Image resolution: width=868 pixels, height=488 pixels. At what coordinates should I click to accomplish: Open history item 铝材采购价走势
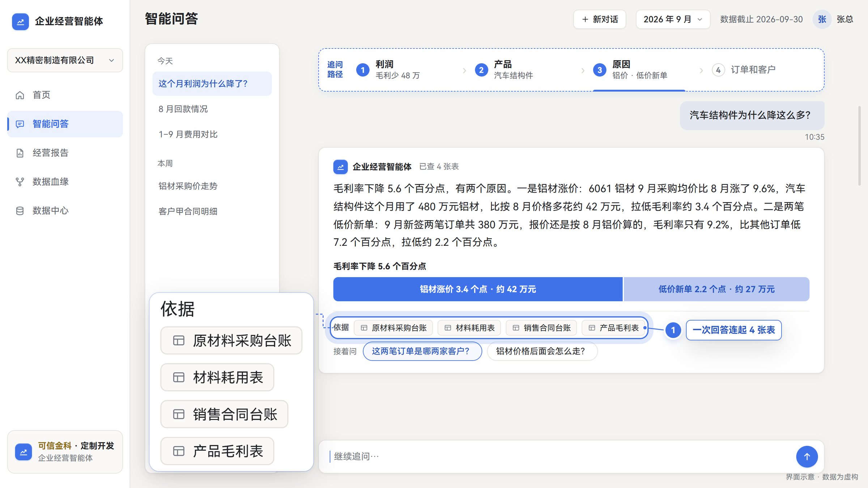point(212,186)
